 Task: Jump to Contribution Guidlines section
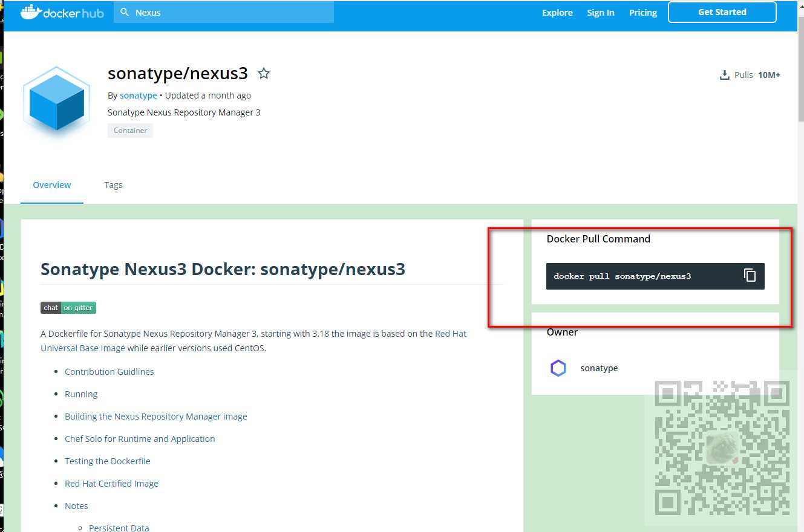tap(109, 372)
